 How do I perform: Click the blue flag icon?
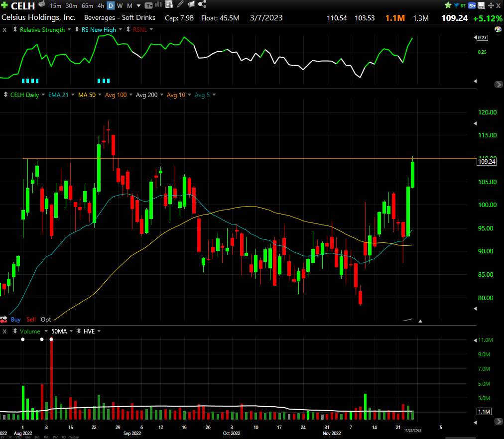coord(456,5)
